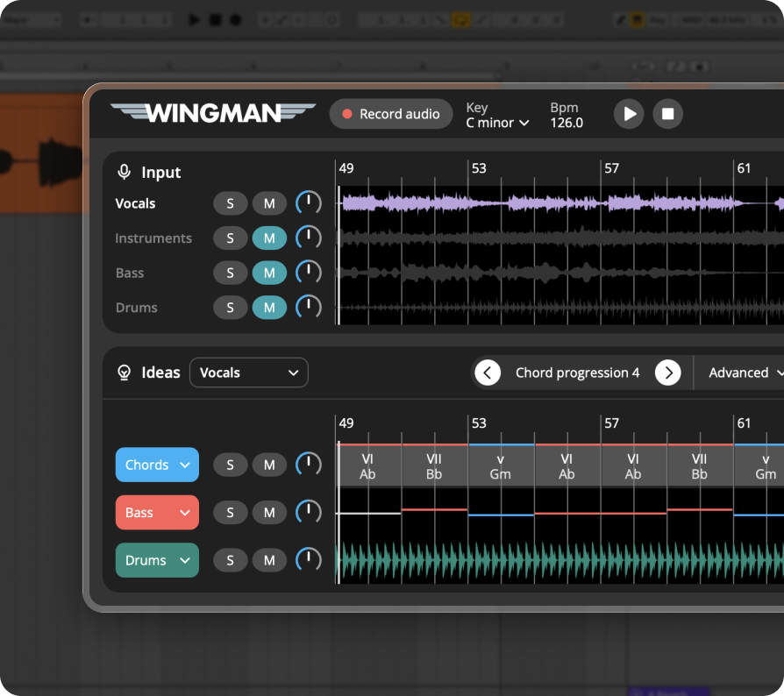784x696 pixels.
Task: Click bar 57 marker in Input timeline
Action: tap(611, 168)
